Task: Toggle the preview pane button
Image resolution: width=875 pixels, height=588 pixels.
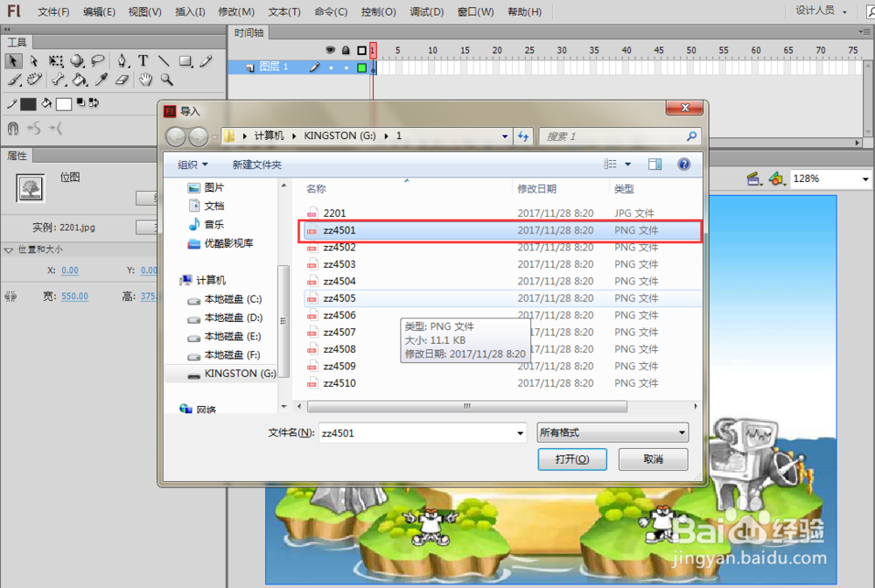Action: click(x=654, y=164)
